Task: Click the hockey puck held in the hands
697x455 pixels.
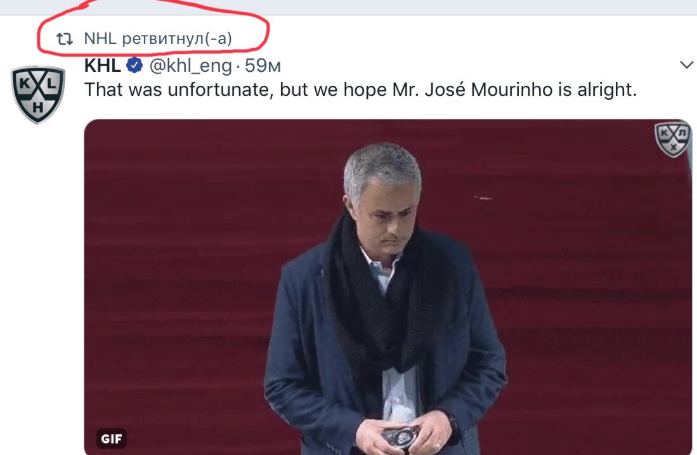Action: [401, 435]
